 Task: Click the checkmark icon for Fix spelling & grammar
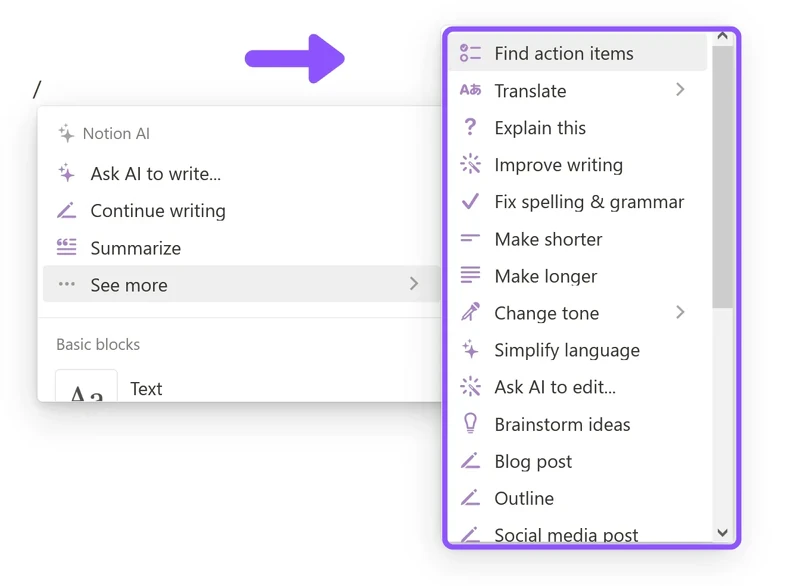469,202
